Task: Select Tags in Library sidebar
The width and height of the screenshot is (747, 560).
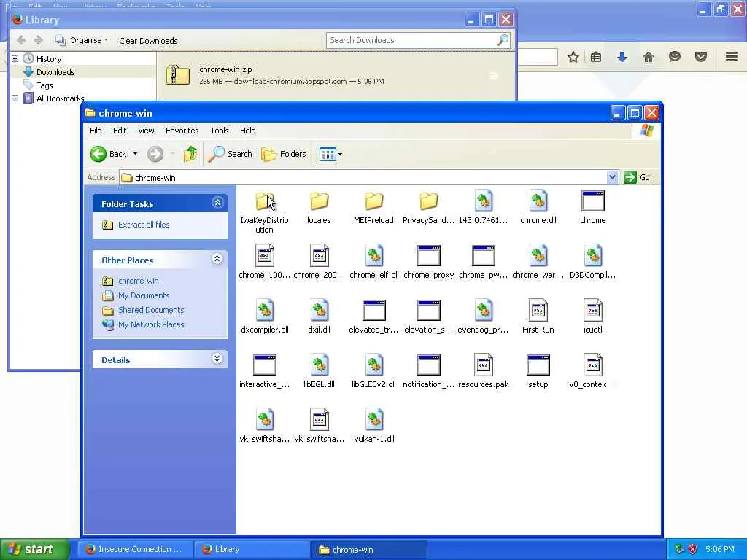Action: tap(44, 85)
